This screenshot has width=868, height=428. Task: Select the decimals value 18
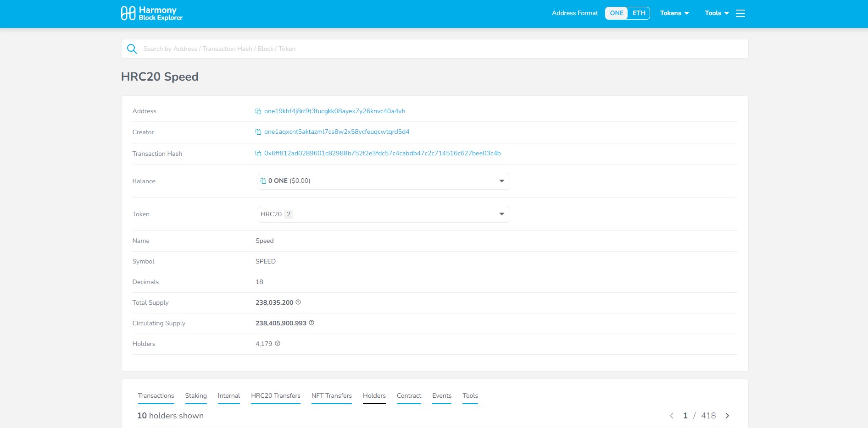tap(259, 282)
